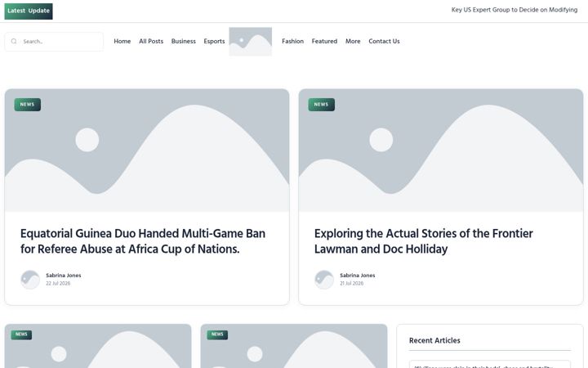Click NEWS tag on Frontier Lawman article

point(322,105)
